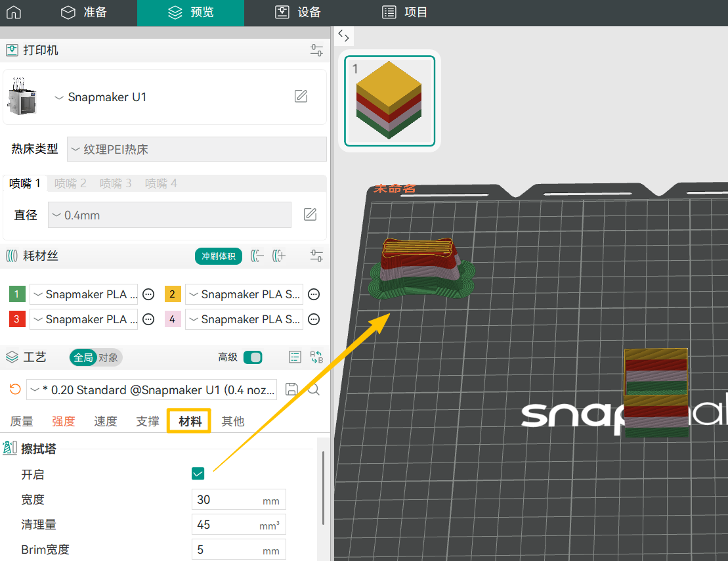Select the 喷嘴 2 tab
The height and width of the screenshot is (561, 728).
pos(70,183)
